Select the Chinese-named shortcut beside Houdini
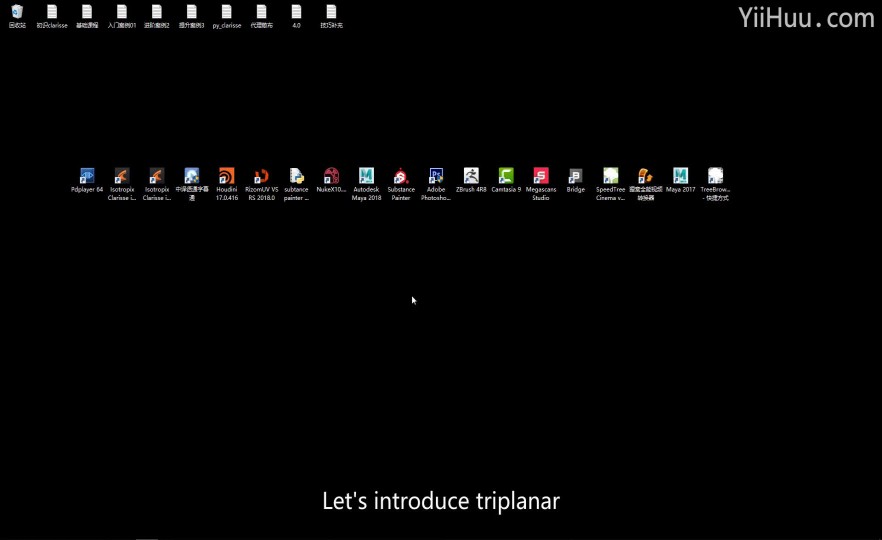This screenshot has width=882, height=540. tap(192, 184)
